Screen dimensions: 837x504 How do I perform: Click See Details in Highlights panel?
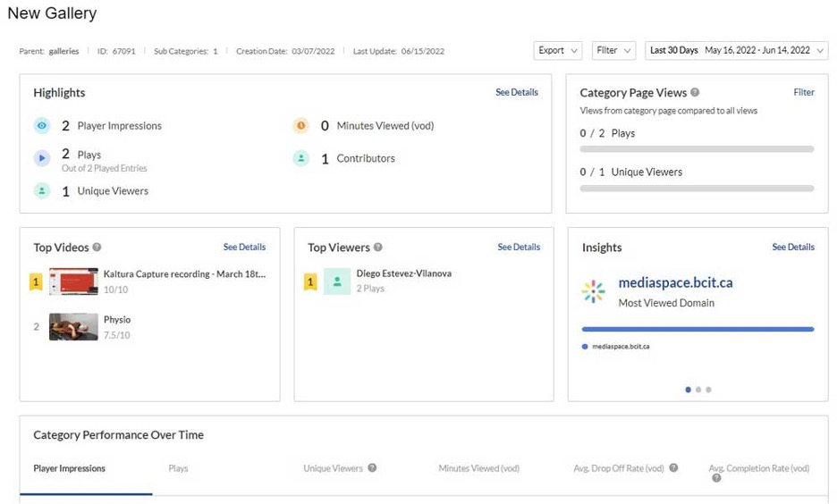[x=517, y=93]
